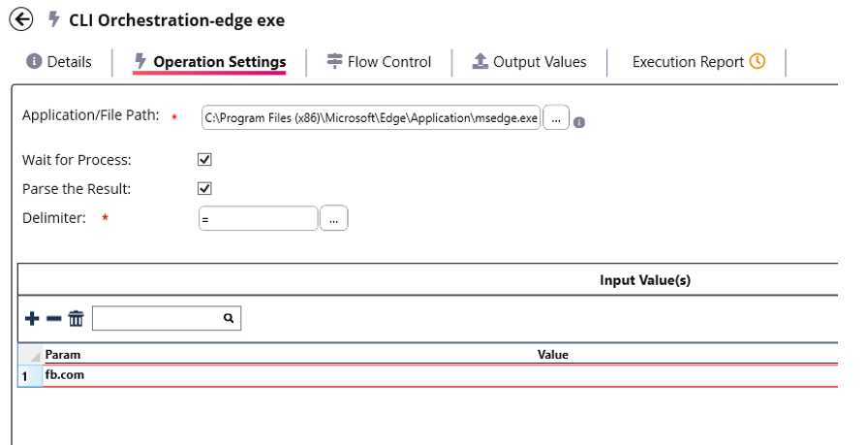Click the info icon beside file path
Viewport: 868px width, 445px height.
pyautogui.click(x=579, y=122)
